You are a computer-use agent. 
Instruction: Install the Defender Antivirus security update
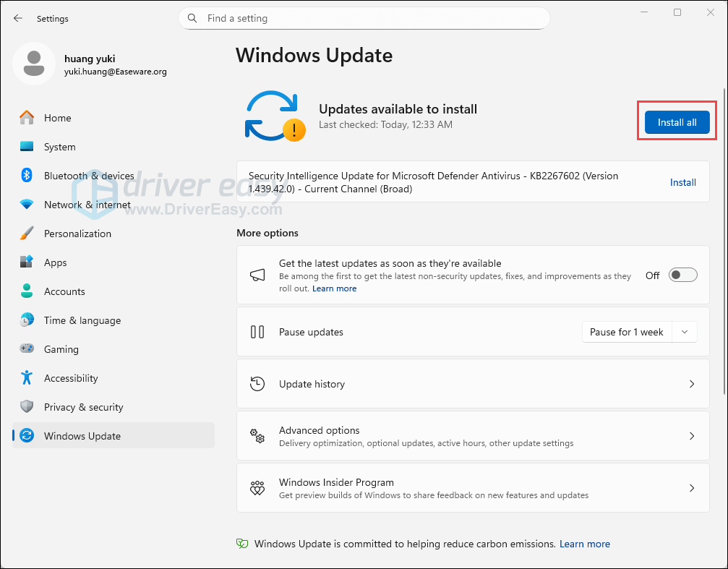[x=682, y=182]
